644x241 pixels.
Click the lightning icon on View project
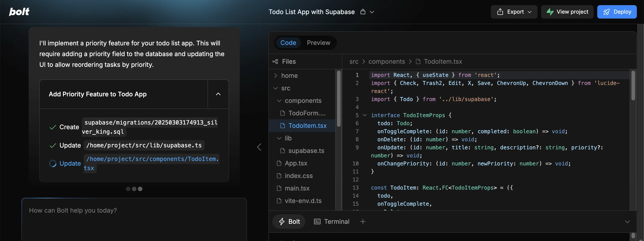coord(550,12)
